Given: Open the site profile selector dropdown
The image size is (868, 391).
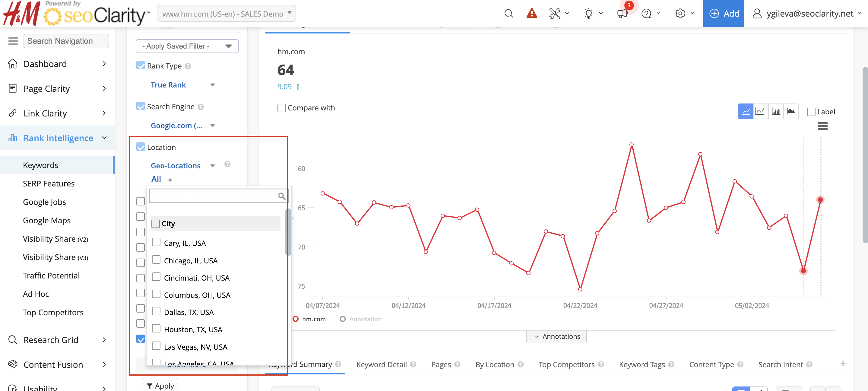Looking at the screenshot, I should 227,14.
